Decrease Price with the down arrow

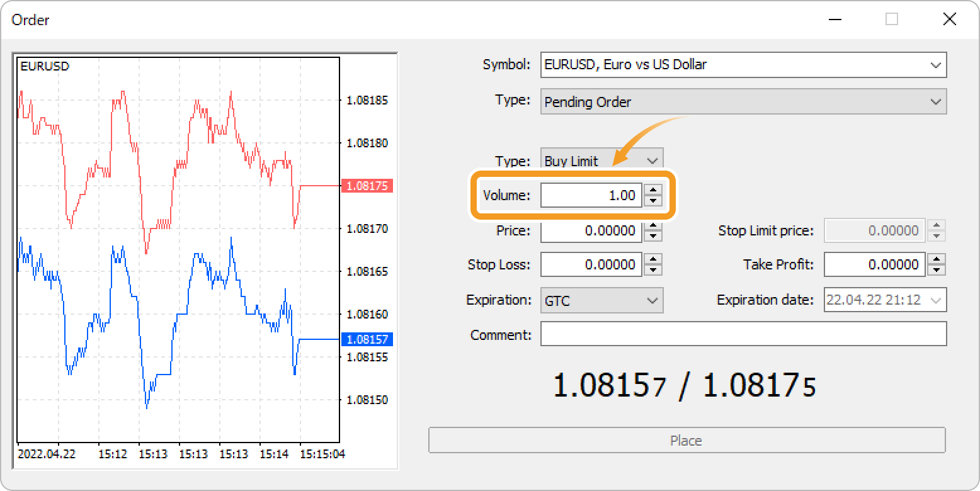pos(654,236)
